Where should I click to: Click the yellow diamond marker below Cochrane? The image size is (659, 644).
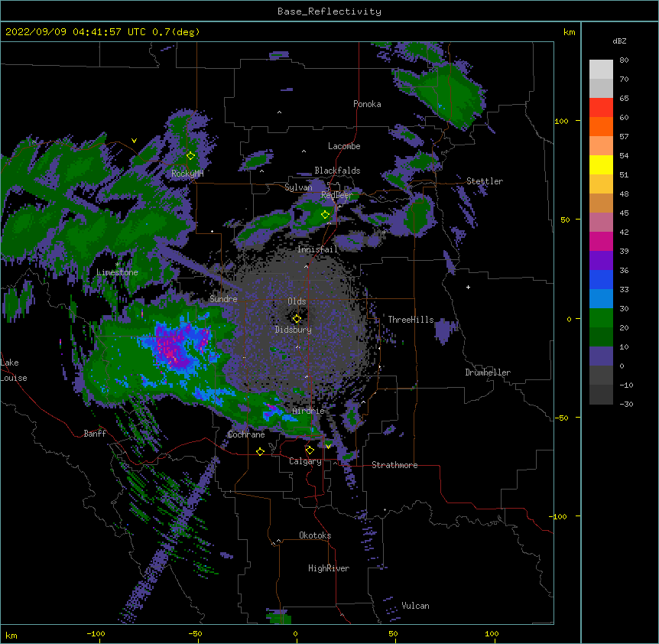coord(260,452)
